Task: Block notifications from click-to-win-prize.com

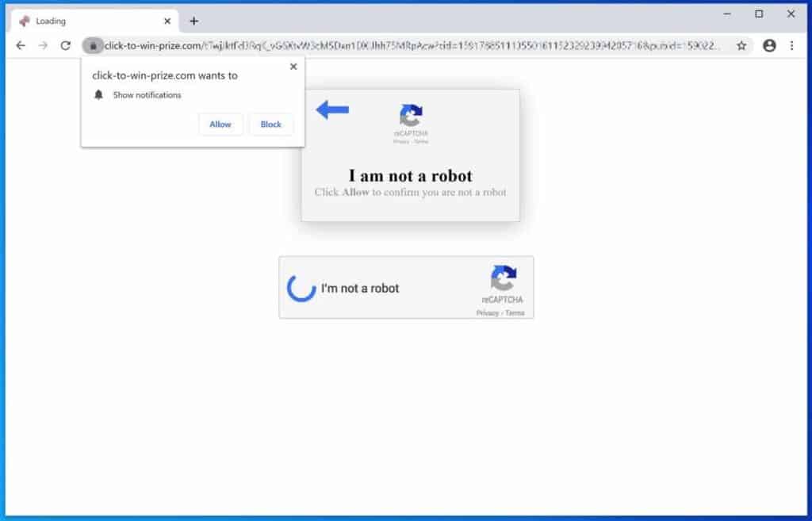Action: (270, 125)
